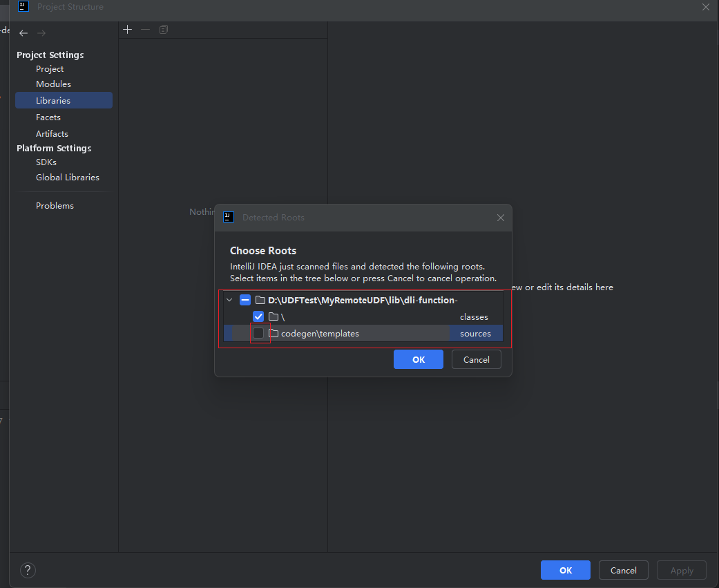The height and width of the screenshot is (588, 719).
Task: Select the codegen\templates tree row
Action: [363, 334]
